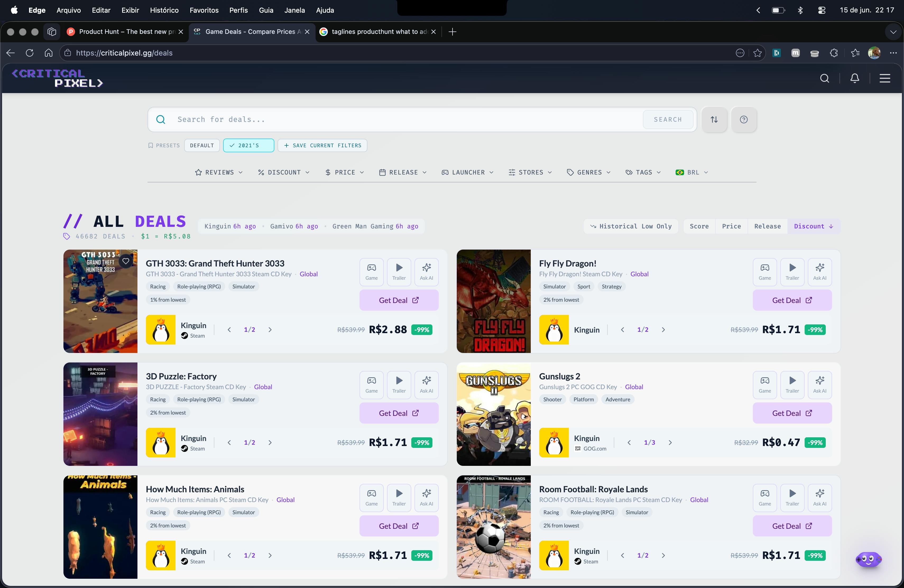Ask AI about GTH 3033

coord(426,272)
